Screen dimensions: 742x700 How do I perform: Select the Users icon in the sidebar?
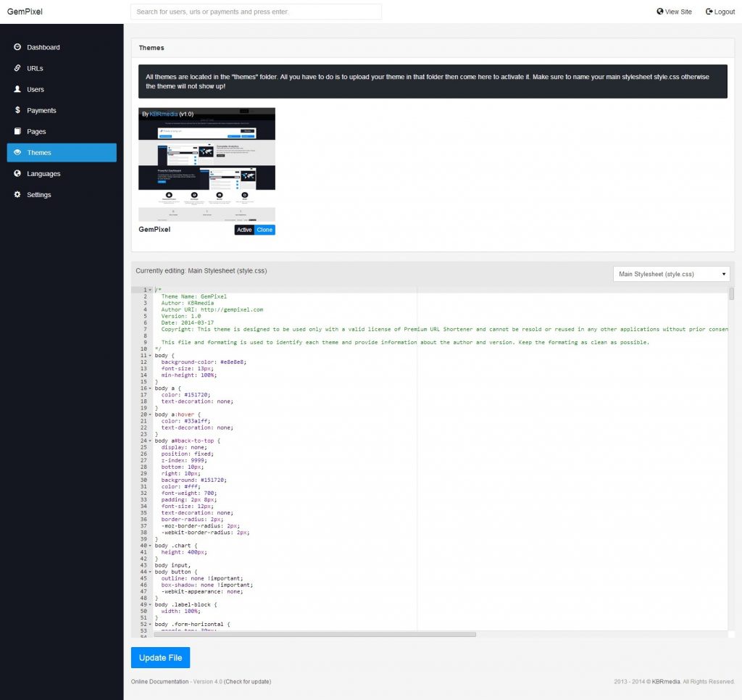point(17,89)
